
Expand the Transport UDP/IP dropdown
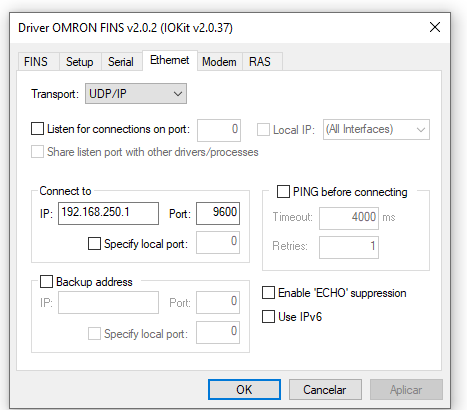click(x=136, y=94)
